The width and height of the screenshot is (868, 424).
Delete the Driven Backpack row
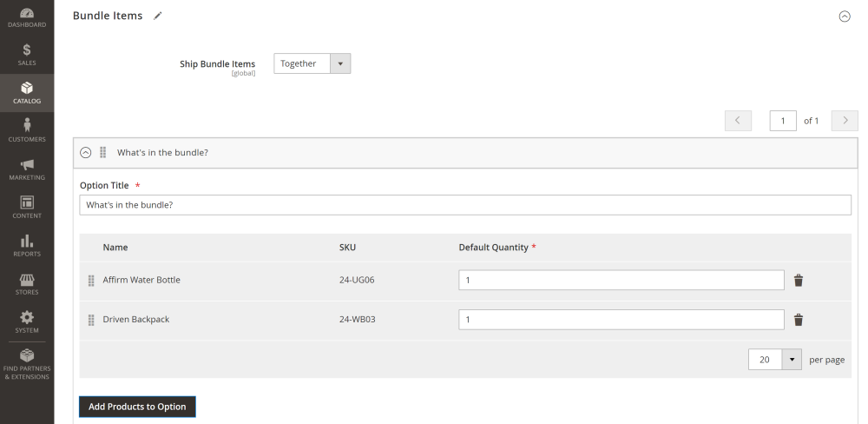point(799,320)
